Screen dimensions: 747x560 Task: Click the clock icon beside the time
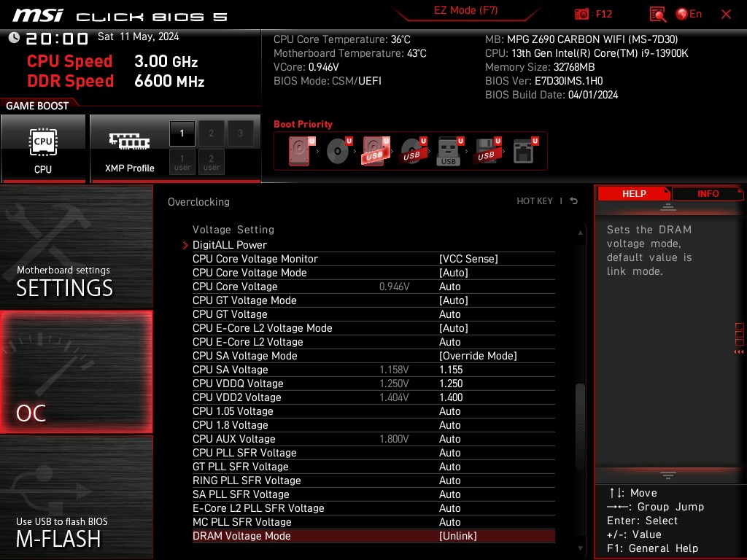click(14, 38)
